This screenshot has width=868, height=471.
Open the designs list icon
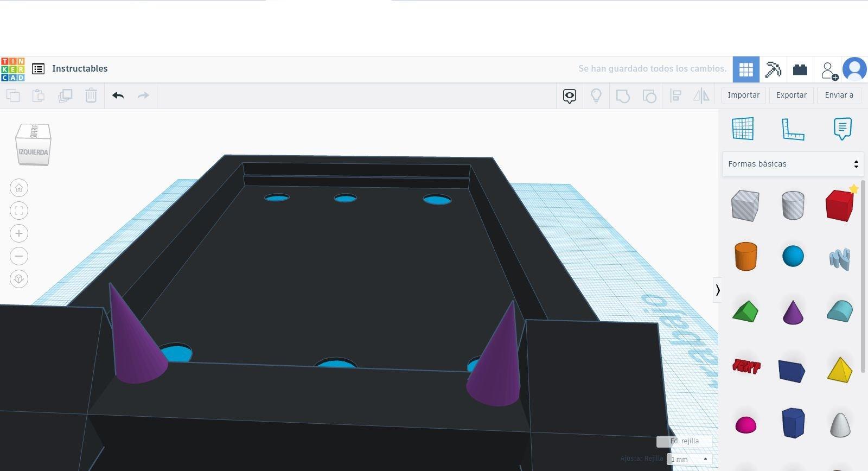[x=38, y=69]
